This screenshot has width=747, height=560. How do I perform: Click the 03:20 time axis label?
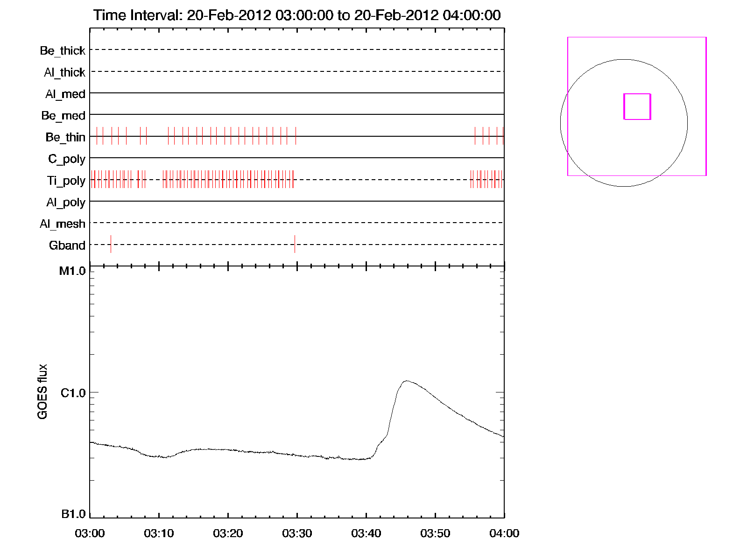pyautogui.click(x=228, y=533)
